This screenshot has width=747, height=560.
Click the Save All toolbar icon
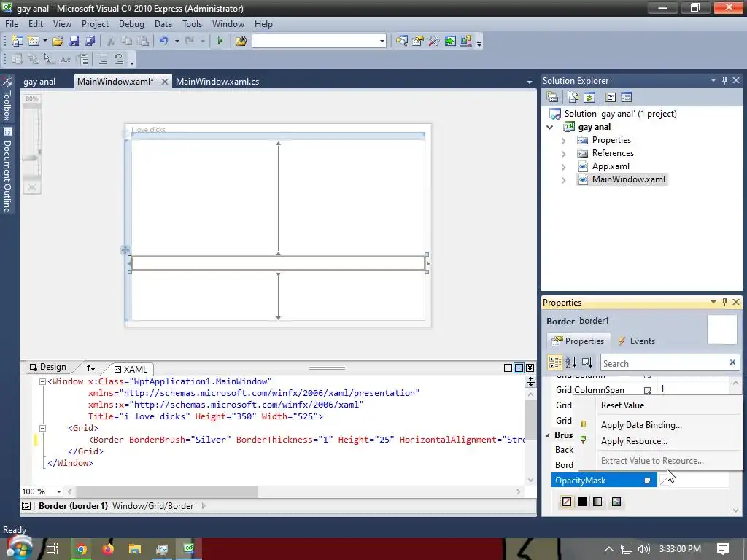tap(90, 41)
